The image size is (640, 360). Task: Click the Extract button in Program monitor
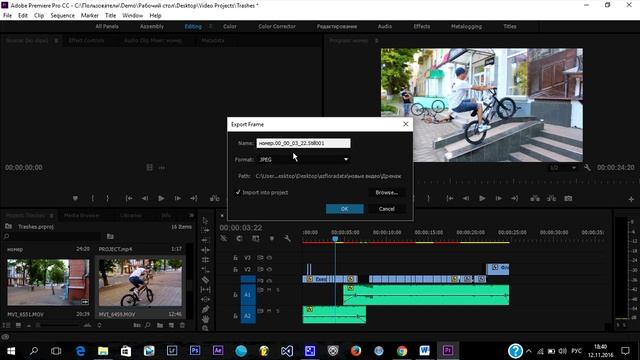[x=551, y=198]
